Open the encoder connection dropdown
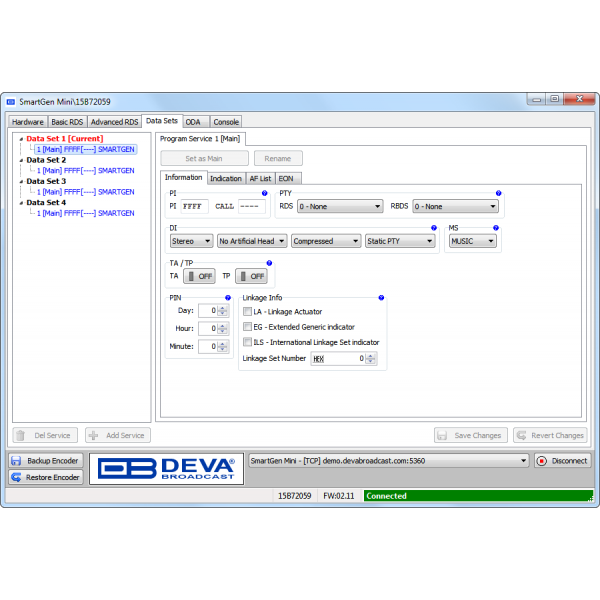This screenshot has height=600, width=600. [389, 461]
